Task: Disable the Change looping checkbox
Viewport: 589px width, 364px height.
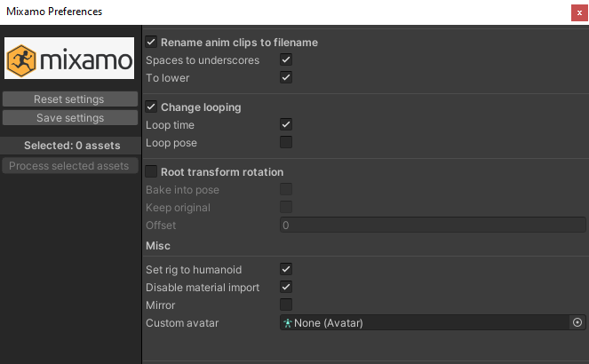Action: [x=151, y=107]
